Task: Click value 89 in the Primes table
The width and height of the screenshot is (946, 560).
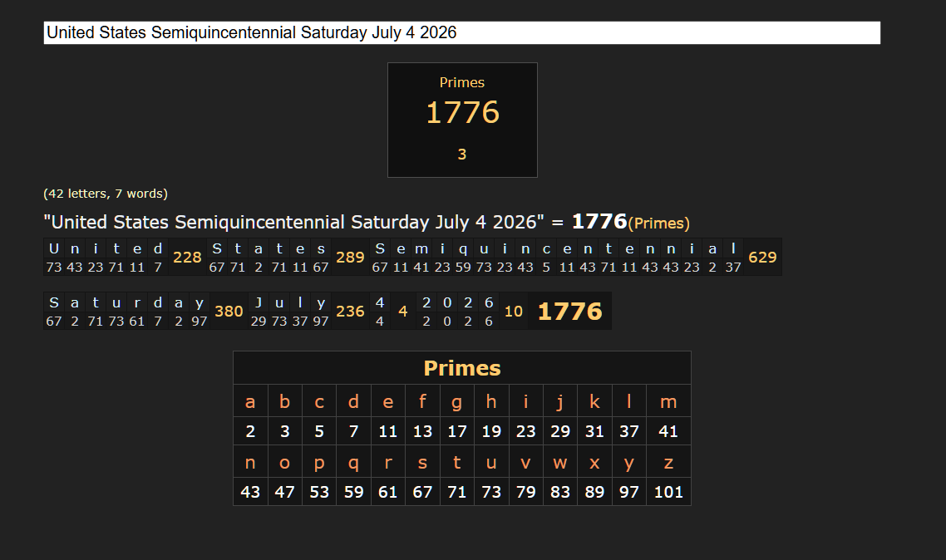Action: click(594, 493)
